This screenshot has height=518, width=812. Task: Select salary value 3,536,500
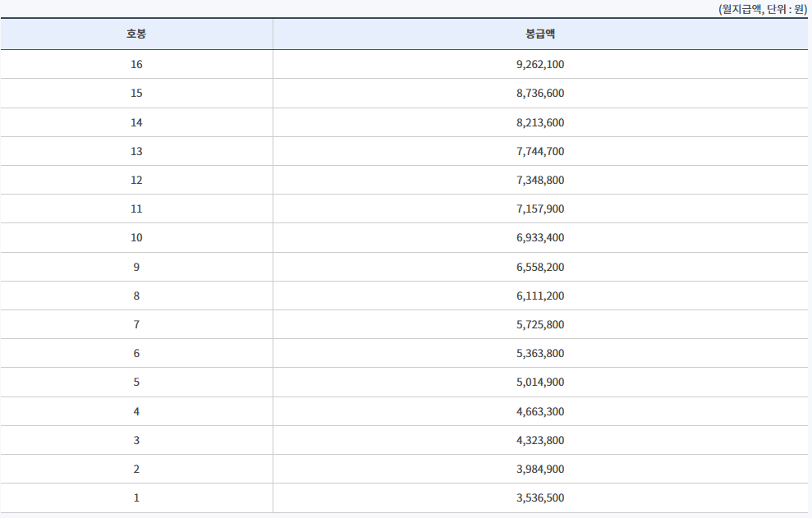[540, 497]
